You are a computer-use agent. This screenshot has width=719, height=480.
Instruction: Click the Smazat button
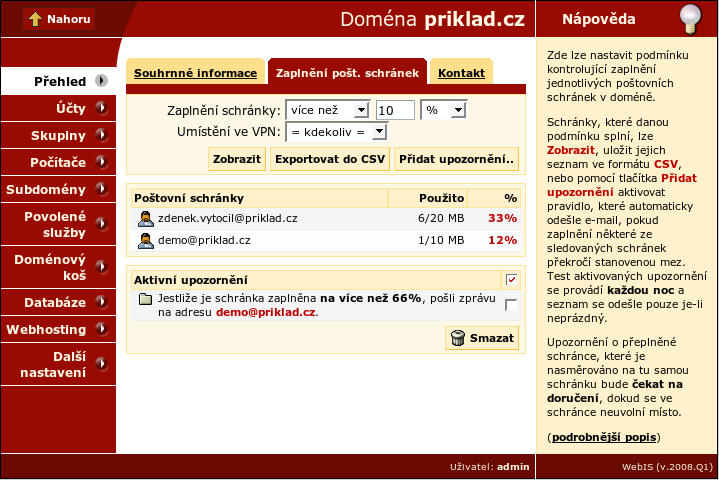[482, 338]
